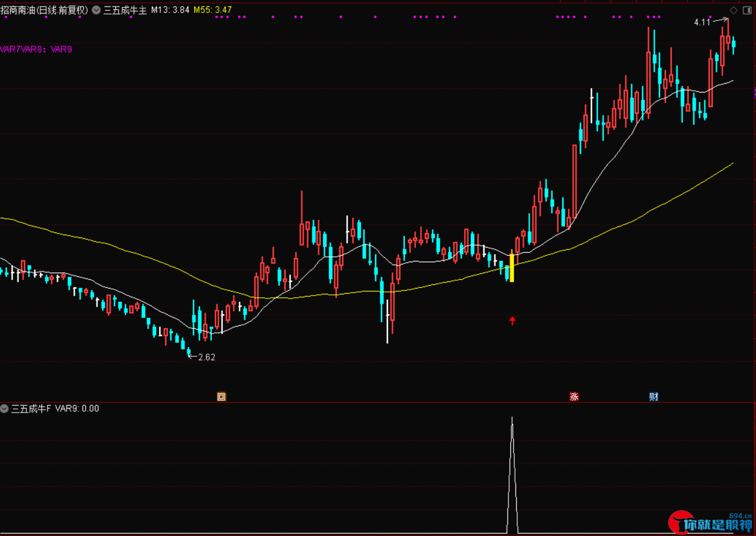Click the 4.11 high price label
756x536 pixels.
coord(702,22)
